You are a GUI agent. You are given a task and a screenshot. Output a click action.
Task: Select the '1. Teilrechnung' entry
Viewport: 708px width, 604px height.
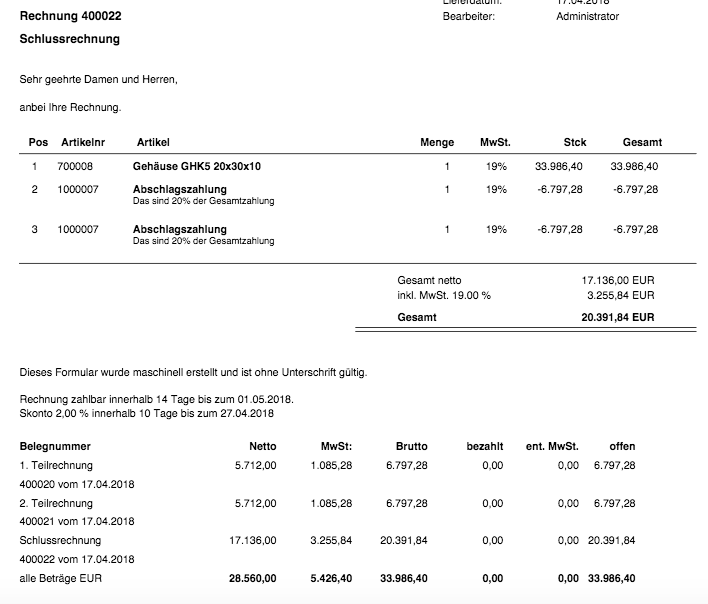point(56,465)
